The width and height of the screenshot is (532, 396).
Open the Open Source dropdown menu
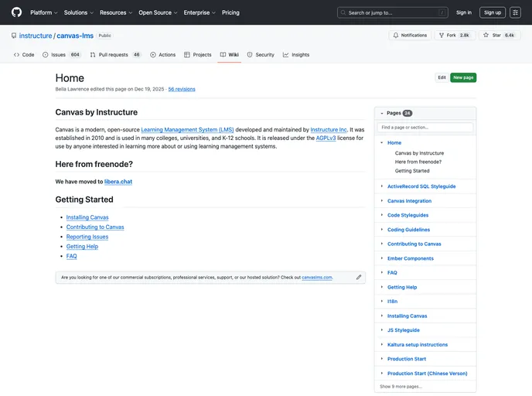tap(158, 12)
